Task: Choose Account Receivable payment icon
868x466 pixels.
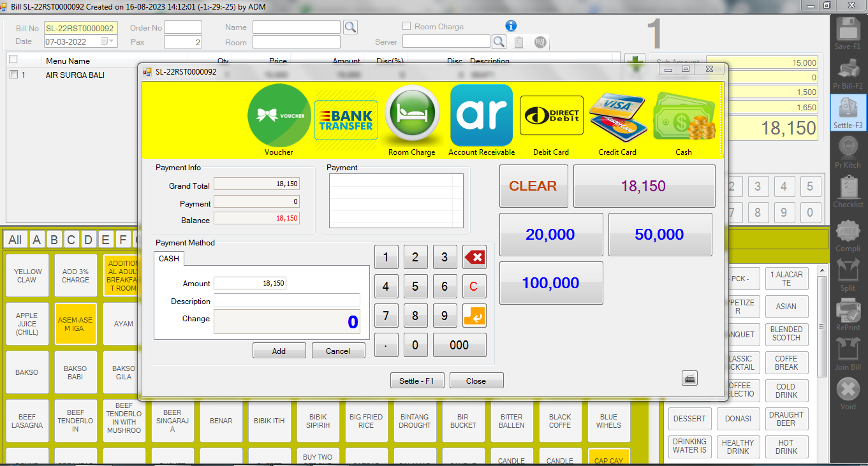Action: click(x=482, y=115)
